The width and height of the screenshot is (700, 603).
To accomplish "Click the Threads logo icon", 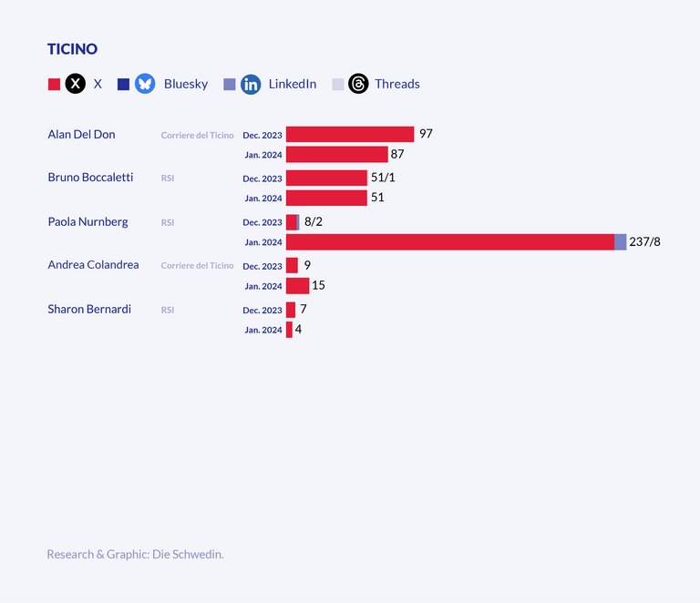I will (x=359, y=84).
